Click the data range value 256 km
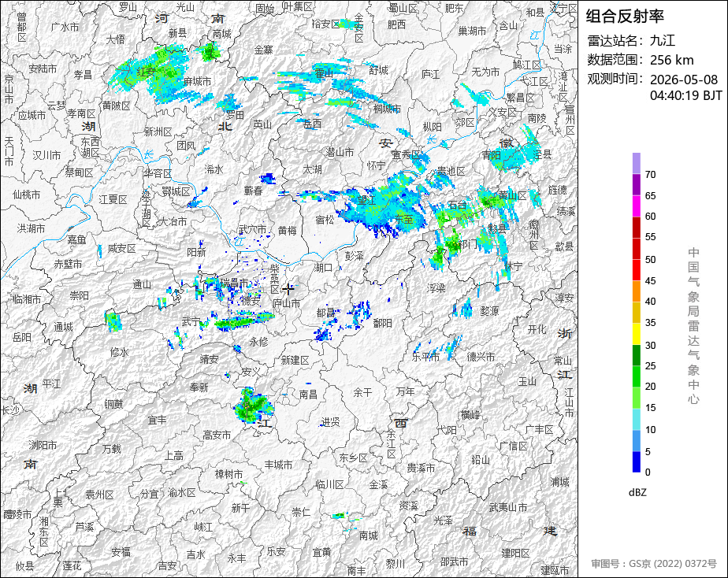This screenshot has width=728, height=578. pos(672,60)
